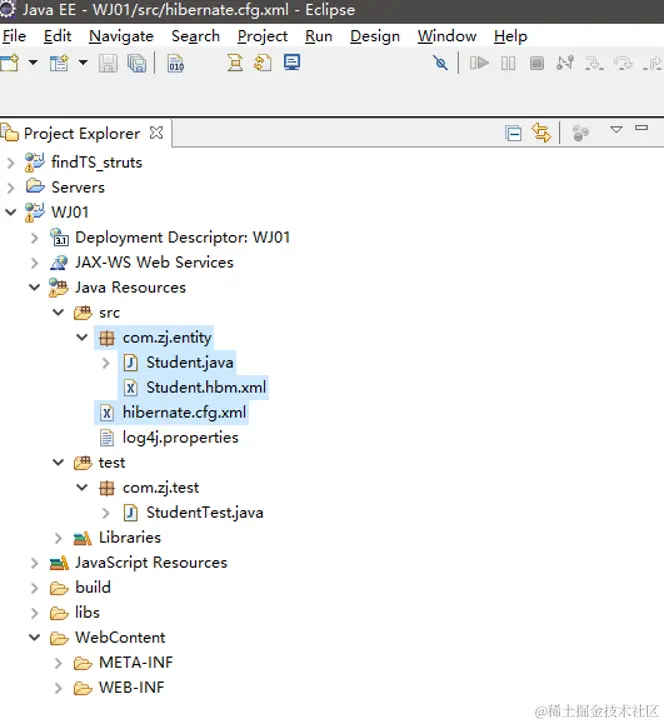The image size is (664, 724).
Task: Open the Window menu
Action: 447,36
